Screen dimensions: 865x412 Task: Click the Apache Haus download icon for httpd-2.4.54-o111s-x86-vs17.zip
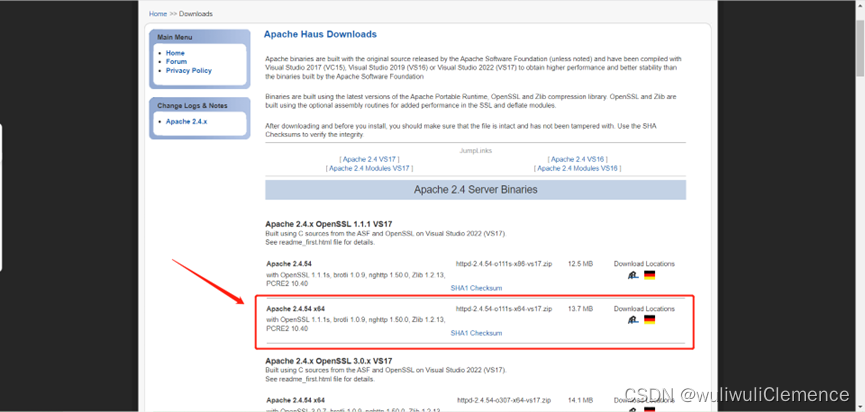coord(633,275)
